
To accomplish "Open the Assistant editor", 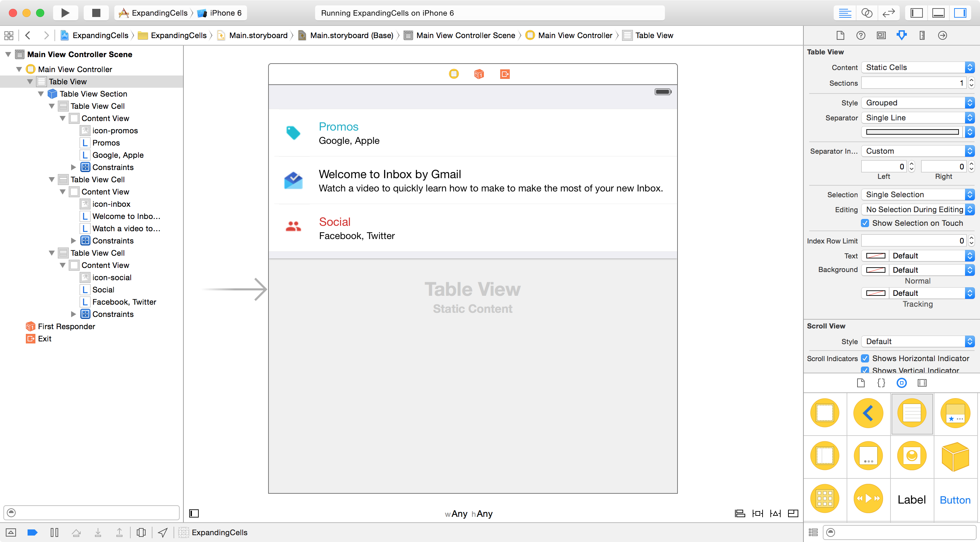I will tap(867, 13).
